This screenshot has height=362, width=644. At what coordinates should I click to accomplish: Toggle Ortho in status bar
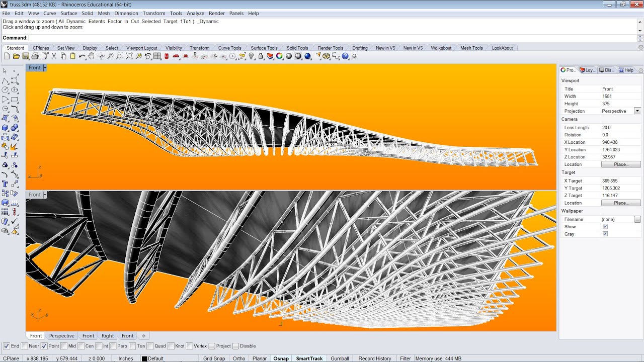point(239,358)
